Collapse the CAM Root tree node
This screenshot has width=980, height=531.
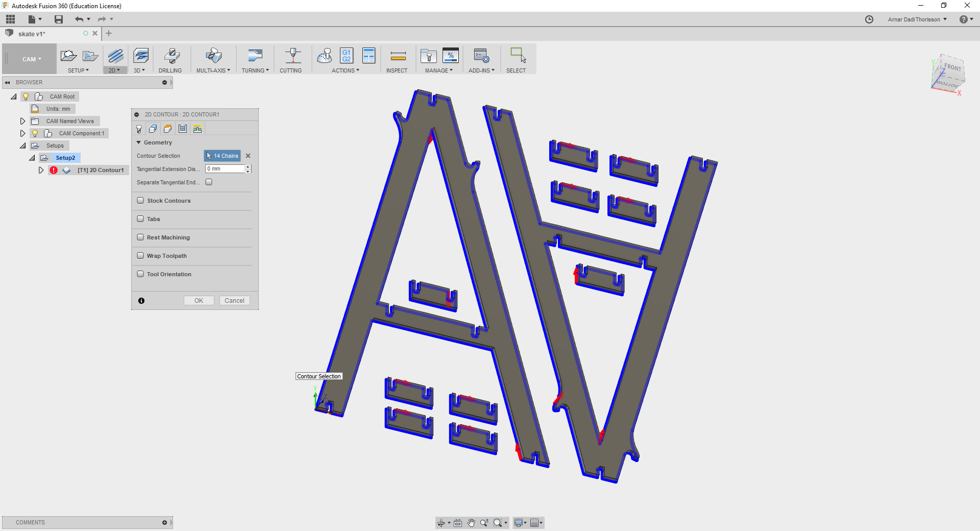pyautogui.click(x=14, y=96)
